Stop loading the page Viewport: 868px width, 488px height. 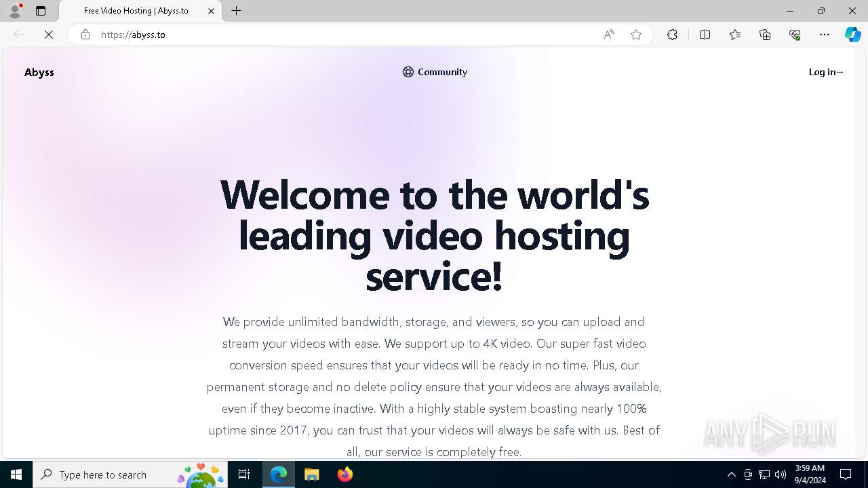pos(49,35)
